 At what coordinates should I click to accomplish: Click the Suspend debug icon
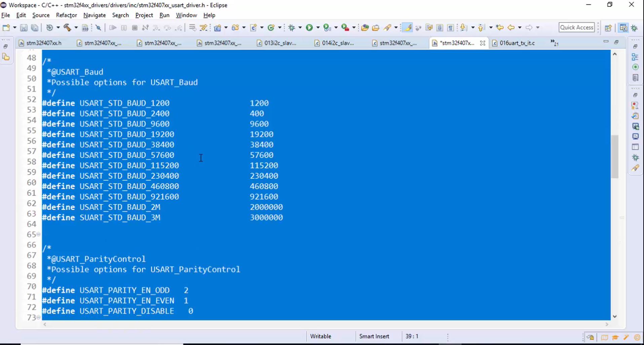pyautogui.click(x=124, y=28)
